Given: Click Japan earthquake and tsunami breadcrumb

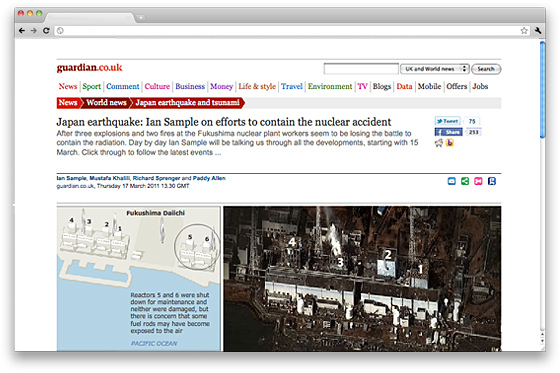Looking at the screenshot, I should point(188,103).
